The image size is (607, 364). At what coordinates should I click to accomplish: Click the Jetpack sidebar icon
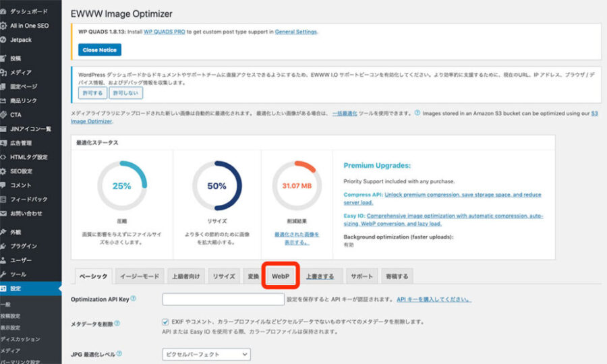click(x=3, y=40)
